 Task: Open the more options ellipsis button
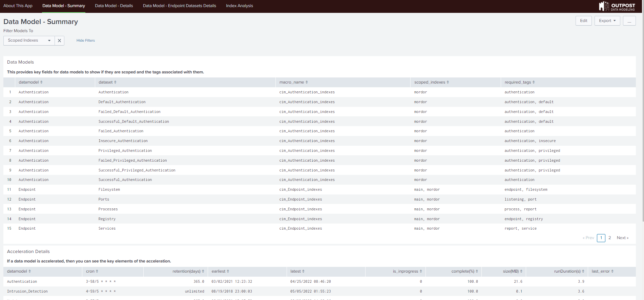629,21
